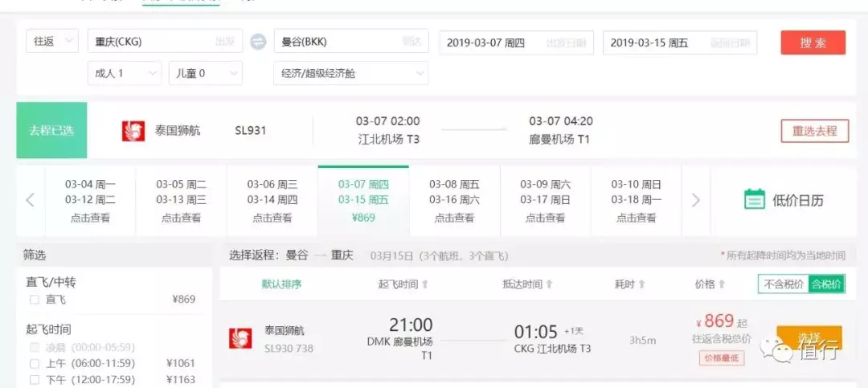This screenshot has height=388, width=868.
Task: Open the 往返 trip type dropdown
Action: [52, 41]
